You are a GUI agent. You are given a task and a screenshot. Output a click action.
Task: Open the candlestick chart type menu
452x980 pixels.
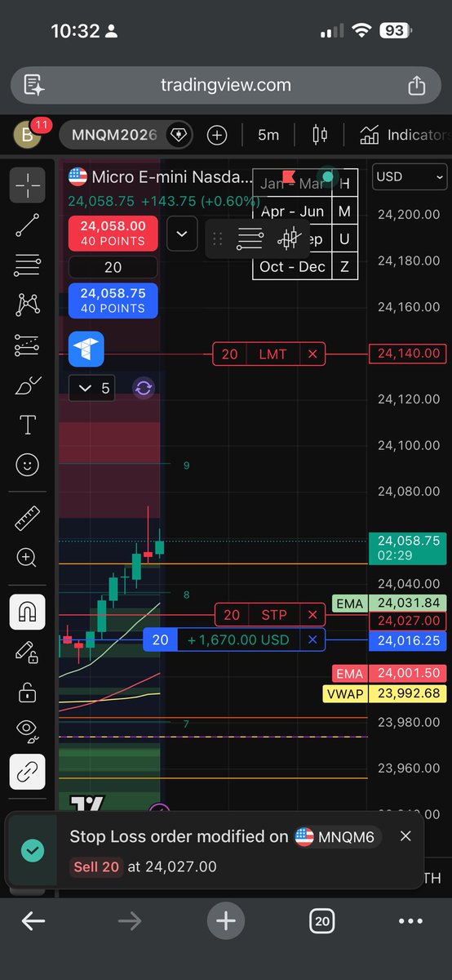point(319,135)
